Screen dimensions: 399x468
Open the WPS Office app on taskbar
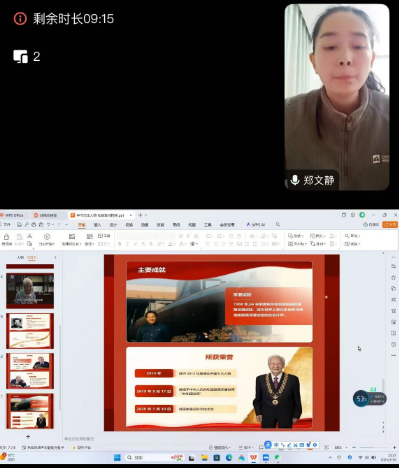pyautogui.click(x=253, y=458)
